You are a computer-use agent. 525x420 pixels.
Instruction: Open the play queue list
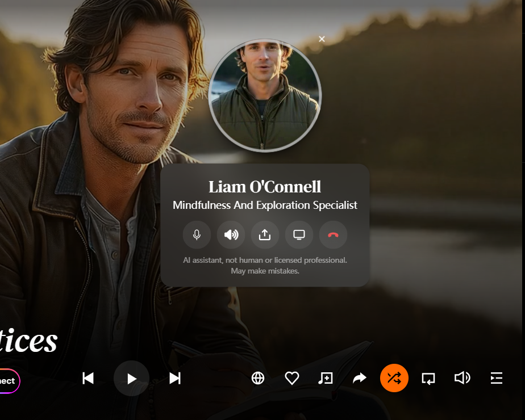pos(496,378)
